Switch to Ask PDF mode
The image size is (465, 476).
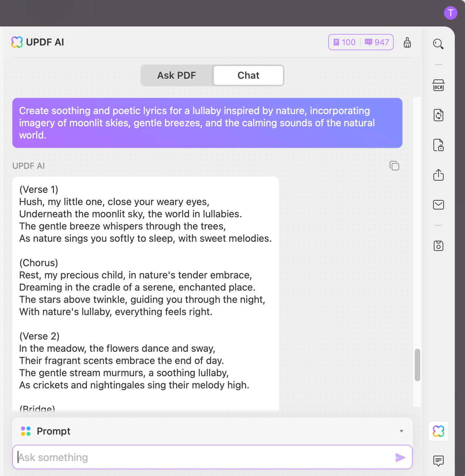pos(177,75)
